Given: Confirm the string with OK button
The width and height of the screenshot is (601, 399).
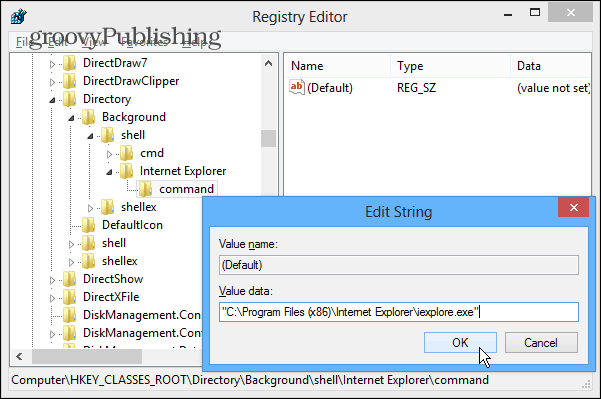Looking at the screenshot, I should [x=460, y=342].
